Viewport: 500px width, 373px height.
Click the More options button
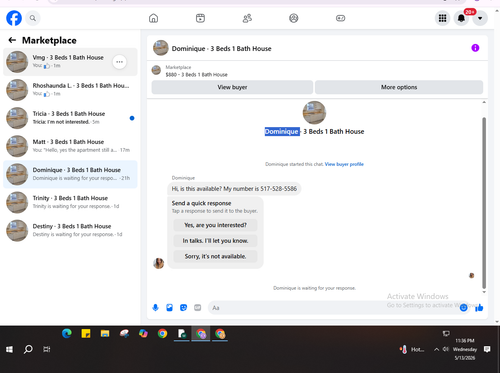[399, 87]
